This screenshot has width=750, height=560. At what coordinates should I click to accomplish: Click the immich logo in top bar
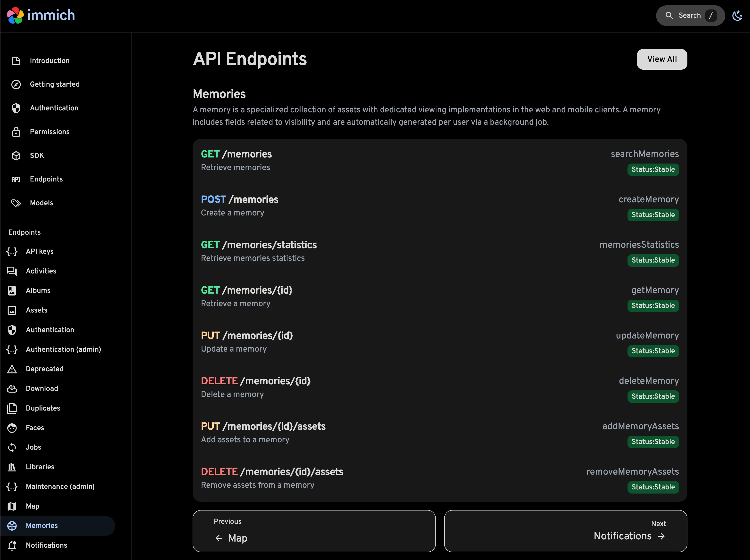41,15
